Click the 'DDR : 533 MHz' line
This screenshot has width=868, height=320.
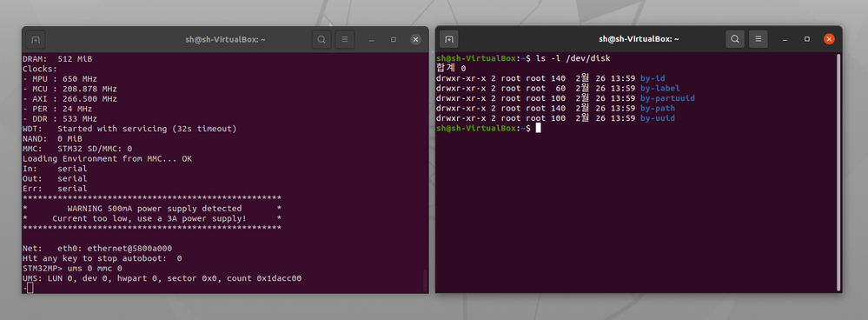[x=60, y=118]
